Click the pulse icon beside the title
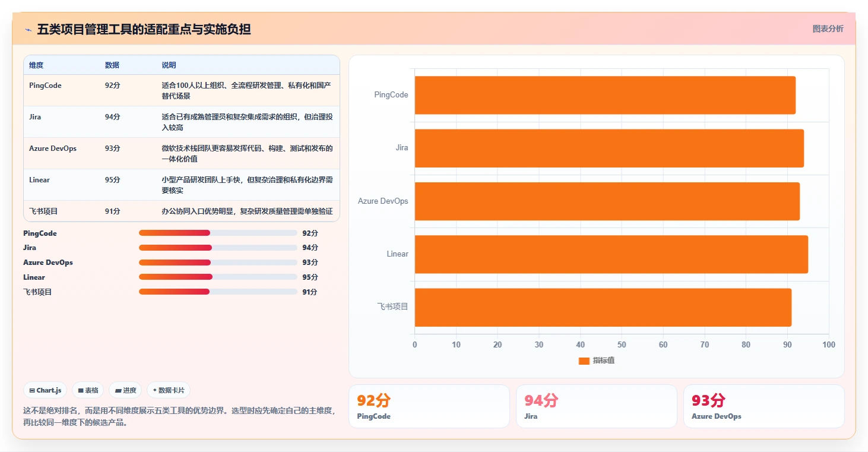The width and height of the screenshot is (868, 452). [28, 29]
